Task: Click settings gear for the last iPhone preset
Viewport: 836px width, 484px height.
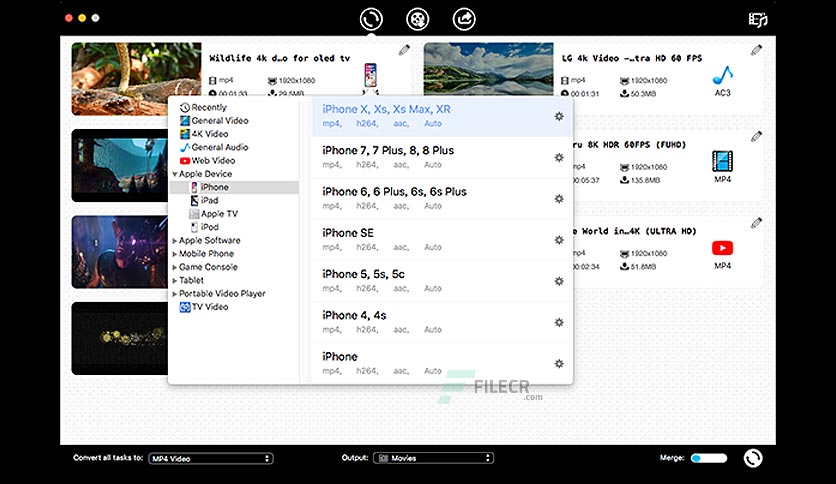Action: (x=559, y=364)
